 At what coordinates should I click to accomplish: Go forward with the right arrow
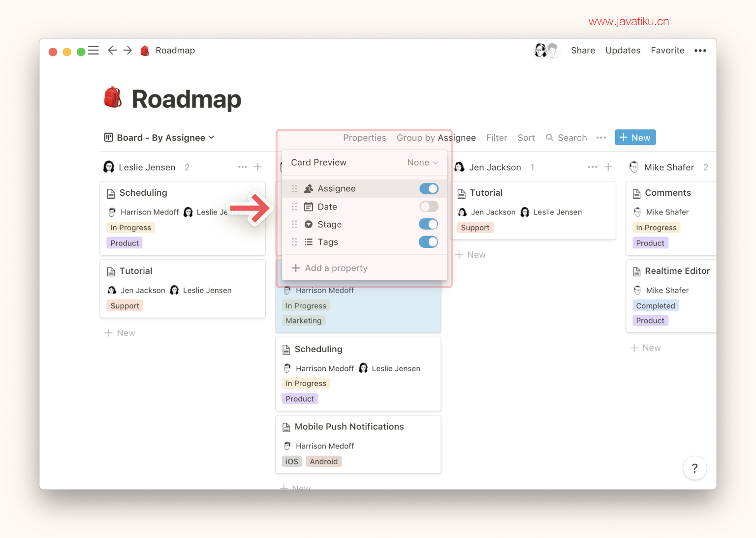(x=127, y=50)
